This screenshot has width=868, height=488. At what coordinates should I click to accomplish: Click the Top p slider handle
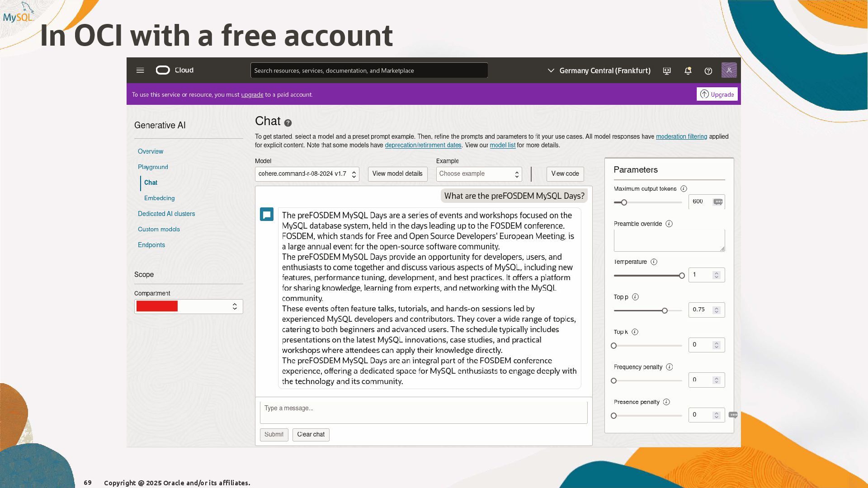(x=665, y=311)
